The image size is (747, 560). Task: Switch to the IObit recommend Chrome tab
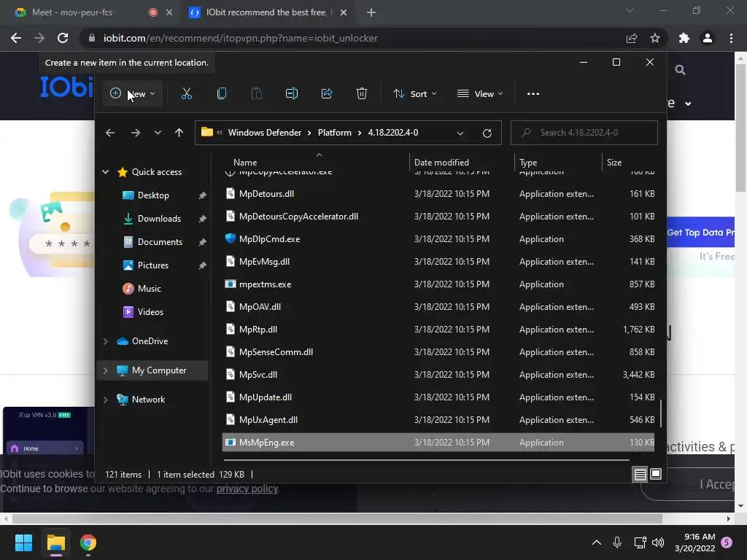coord(266,12)
